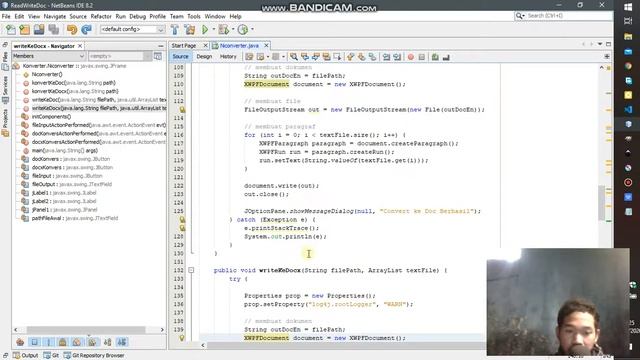The height and width of the screenshot is (360, 640).
Task: Click the Previous Bookmark icon
Action: (x=351, y=57)
